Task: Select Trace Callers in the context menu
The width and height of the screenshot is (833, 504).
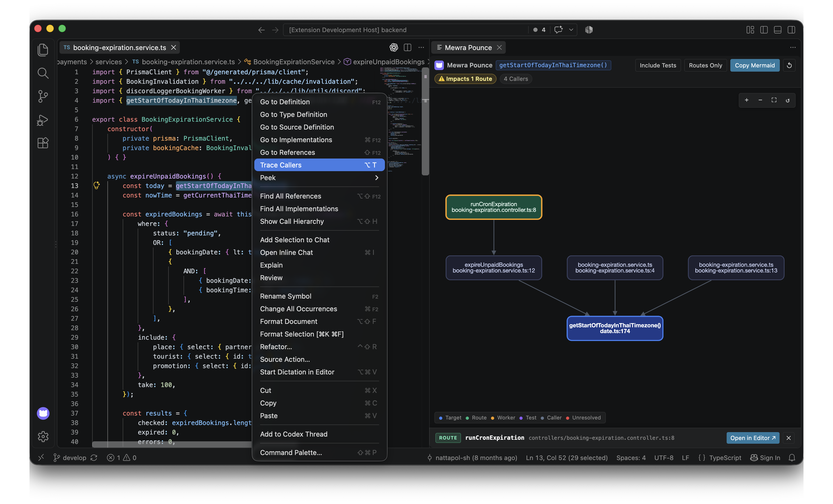Action: tap(319, 165)
